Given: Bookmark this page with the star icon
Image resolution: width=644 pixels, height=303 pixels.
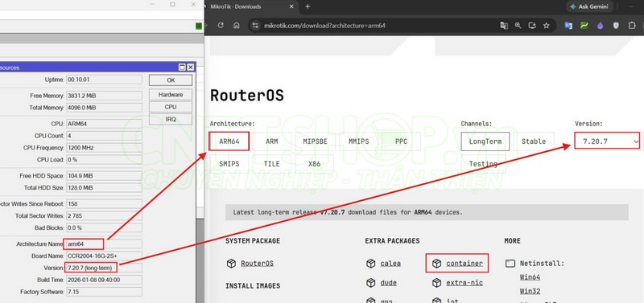Looking at the screenshot, I should point(547,26).
